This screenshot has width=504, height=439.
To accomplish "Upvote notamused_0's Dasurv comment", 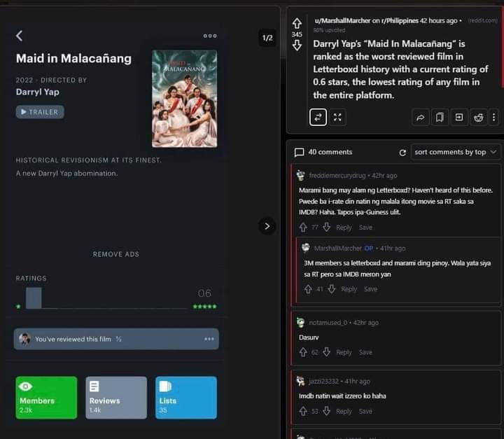I will pos(303,352).
